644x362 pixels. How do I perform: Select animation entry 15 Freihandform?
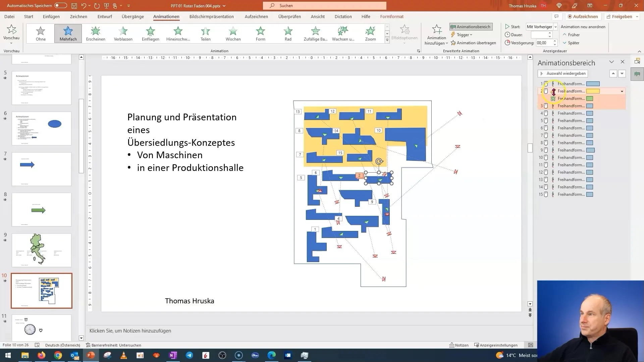point(582,194)
